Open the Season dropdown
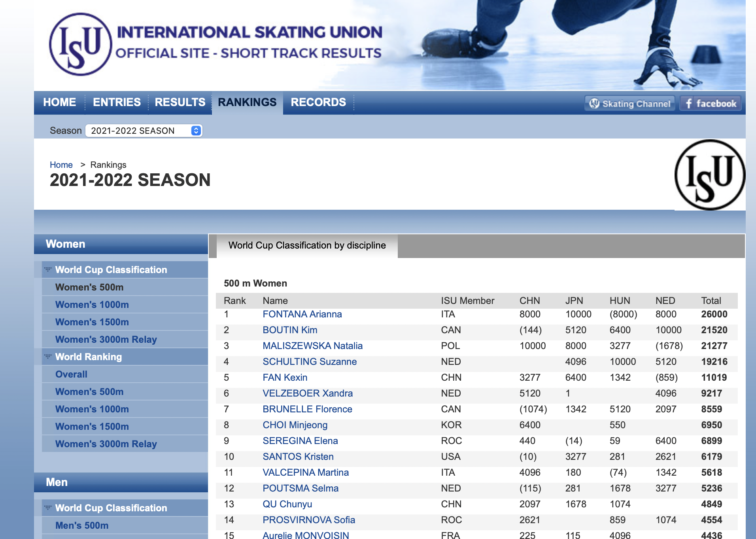Viewport: 756px width, 539px height. pyautogui.click(x=144, y=131)
